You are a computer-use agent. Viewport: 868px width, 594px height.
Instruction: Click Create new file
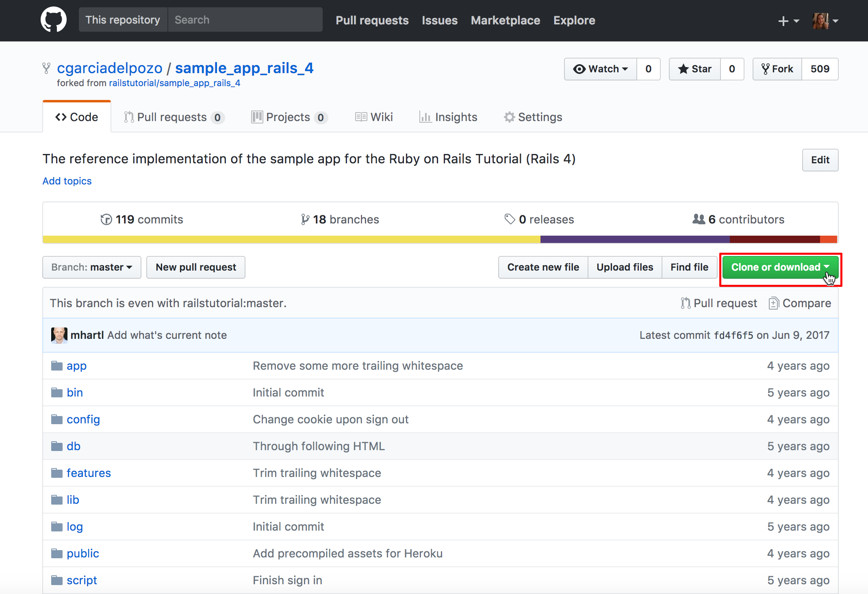point(543,267)
